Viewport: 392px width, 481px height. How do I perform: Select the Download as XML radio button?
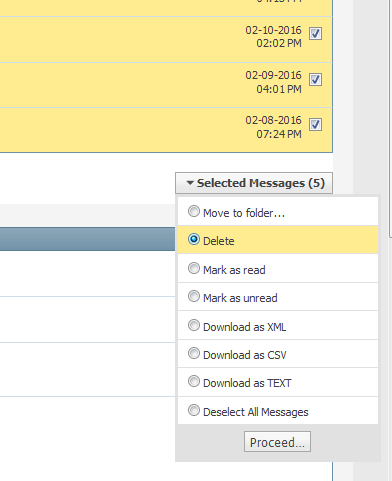194,325
